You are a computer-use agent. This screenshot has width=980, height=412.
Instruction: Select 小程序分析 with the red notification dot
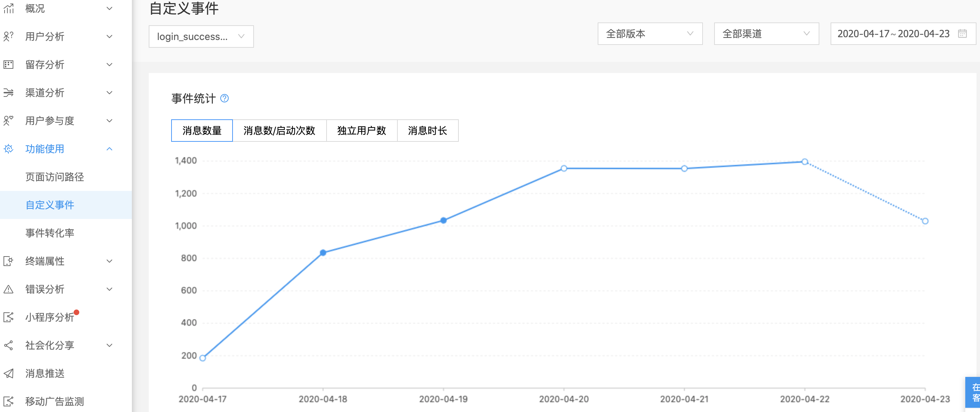click(48, 317)
